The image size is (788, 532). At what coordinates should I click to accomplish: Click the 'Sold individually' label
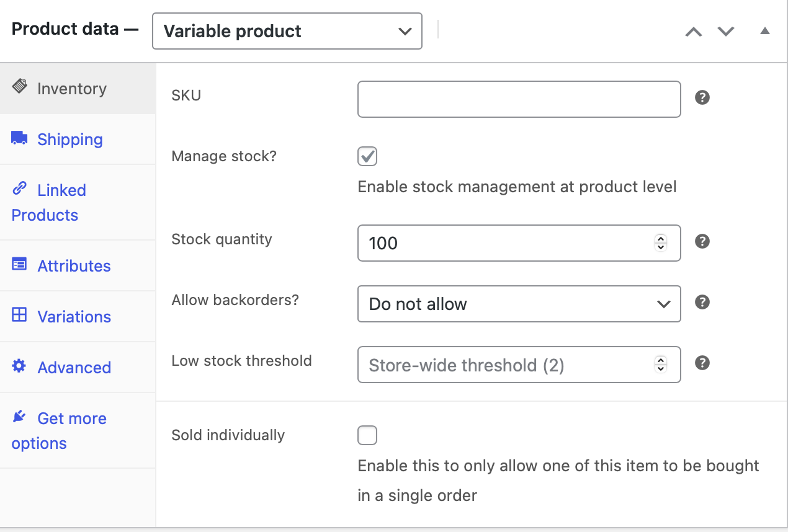228,435
